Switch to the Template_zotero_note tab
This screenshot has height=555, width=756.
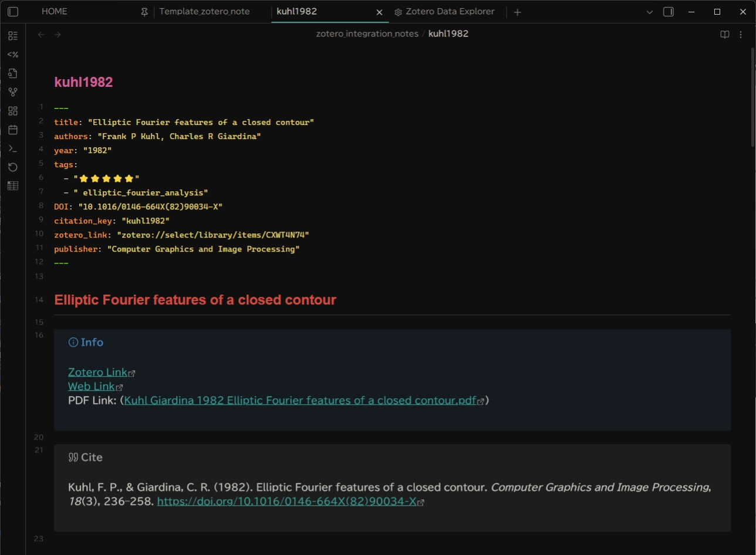[x=204, y=12]
